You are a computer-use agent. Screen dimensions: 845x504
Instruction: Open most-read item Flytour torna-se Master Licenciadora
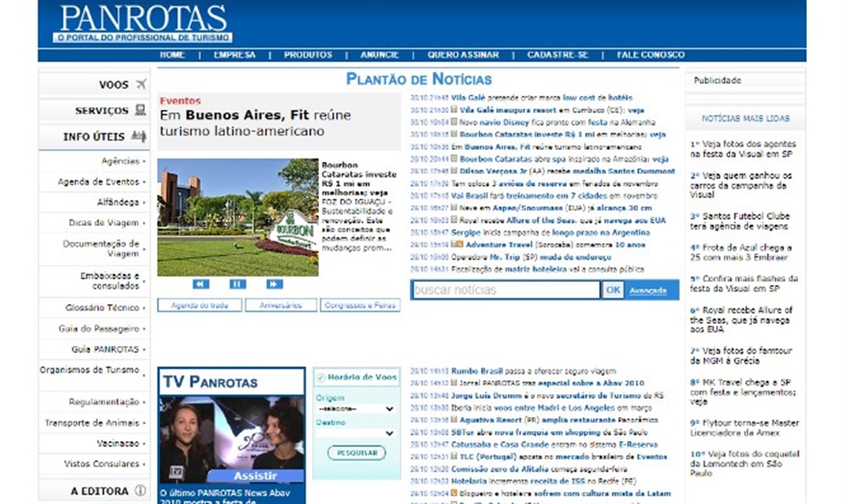pos(744,428)
